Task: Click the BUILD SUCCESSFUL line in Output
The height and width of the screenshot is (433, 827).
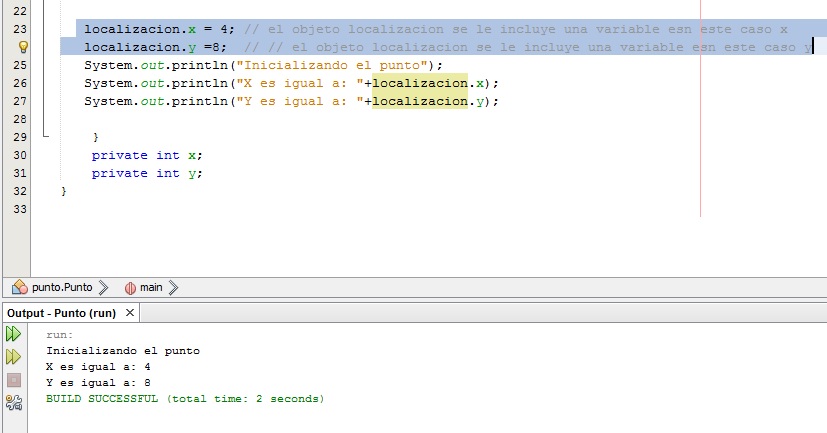Action: click(185, 398)
